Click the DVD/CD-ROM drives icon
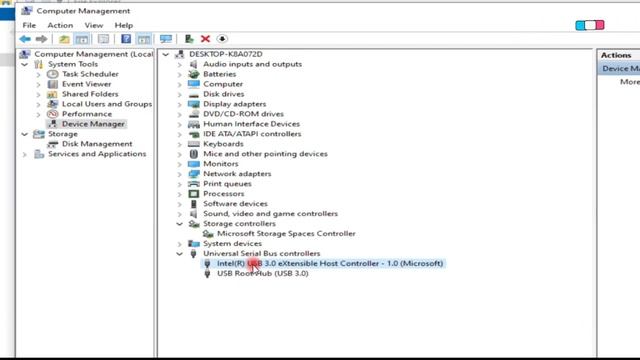The width and height of the screenshot is (640, 360). (193, 114)
